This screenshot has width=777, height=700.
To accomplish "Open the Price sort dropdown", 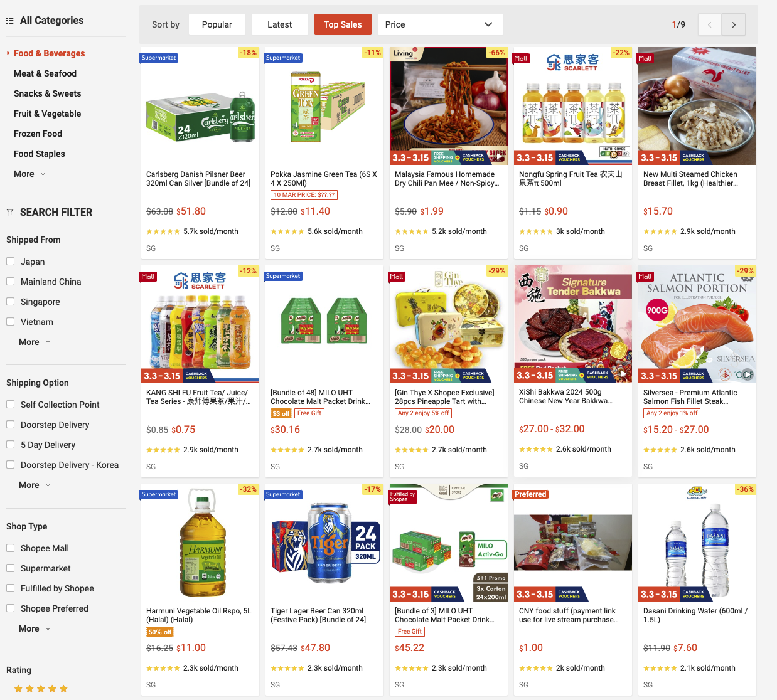I will coord(441,24).
